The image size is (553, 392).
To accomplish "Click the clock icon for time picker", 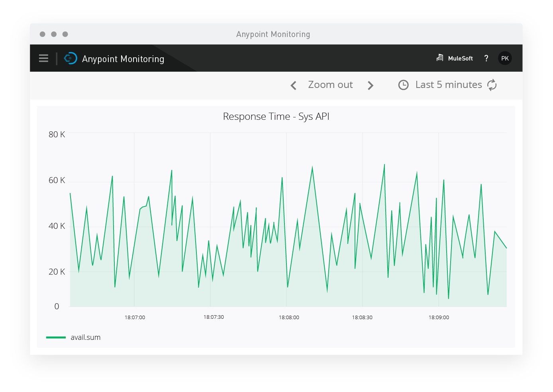I will (404, 85).
